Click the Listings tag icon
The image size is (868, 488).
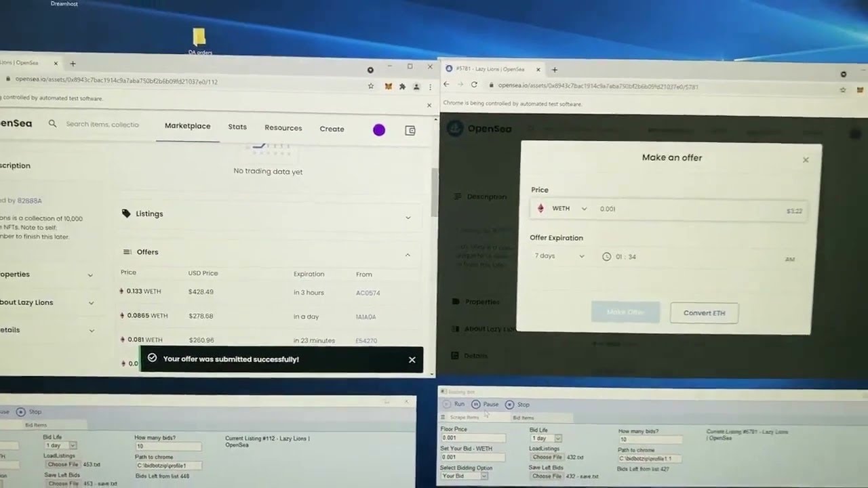pyautogui.click(x=126, y=213)
